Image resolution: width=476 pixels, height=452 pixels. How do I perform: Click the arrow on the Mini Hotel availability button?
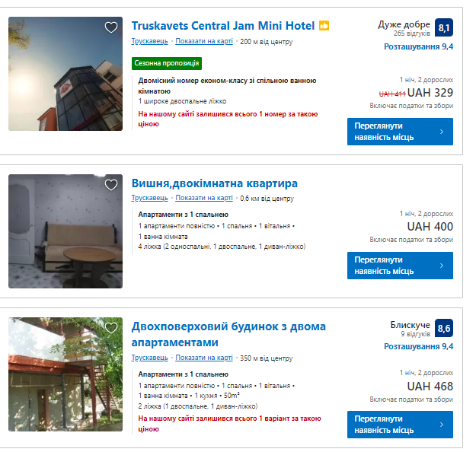(442, 132)
